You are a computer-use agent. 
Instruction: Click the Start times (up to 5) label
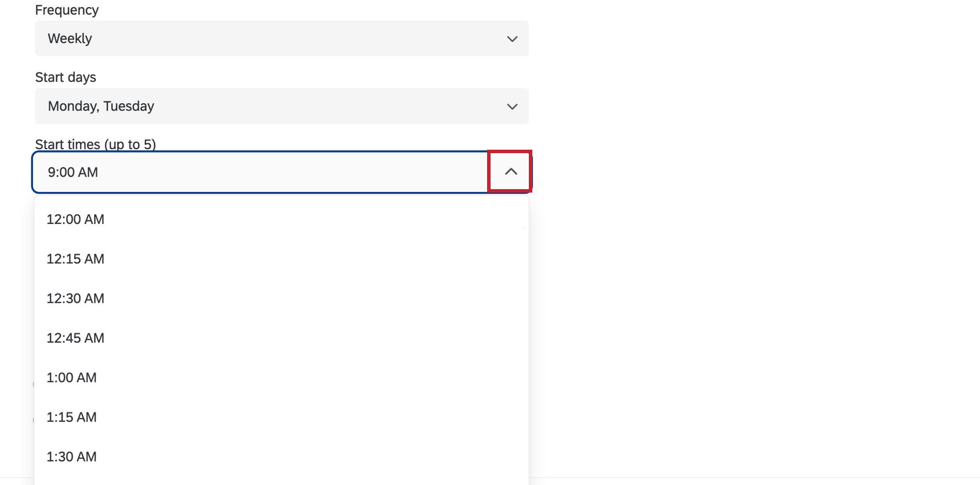pos(95,144)
